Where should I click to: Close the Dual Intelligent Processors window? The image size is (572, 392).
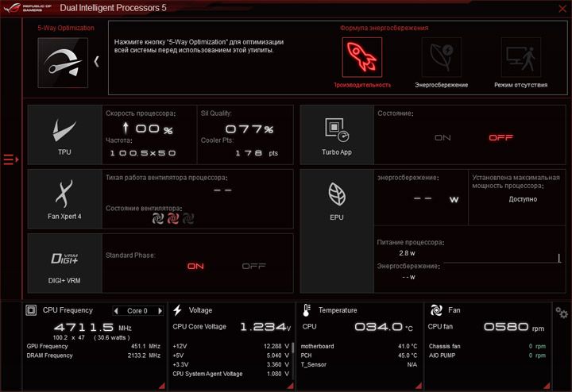[x=562, y=9]
